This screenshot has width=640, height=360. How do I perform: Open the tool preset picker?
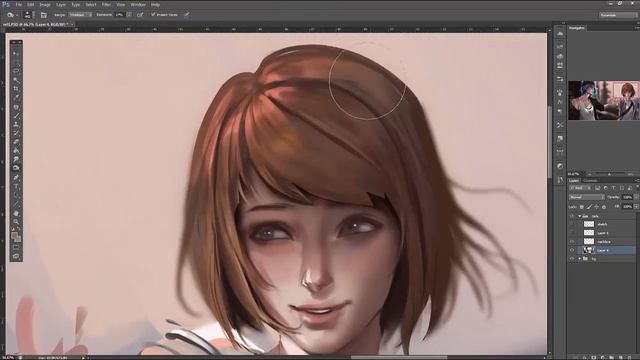(11, 15)
